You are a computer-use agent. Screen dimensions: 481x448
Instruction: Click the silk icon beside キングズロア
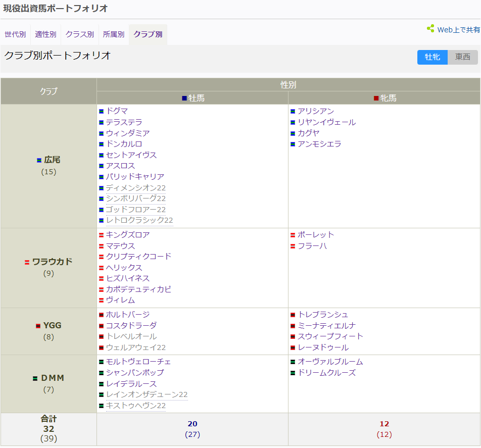click(x=102, y=235)
